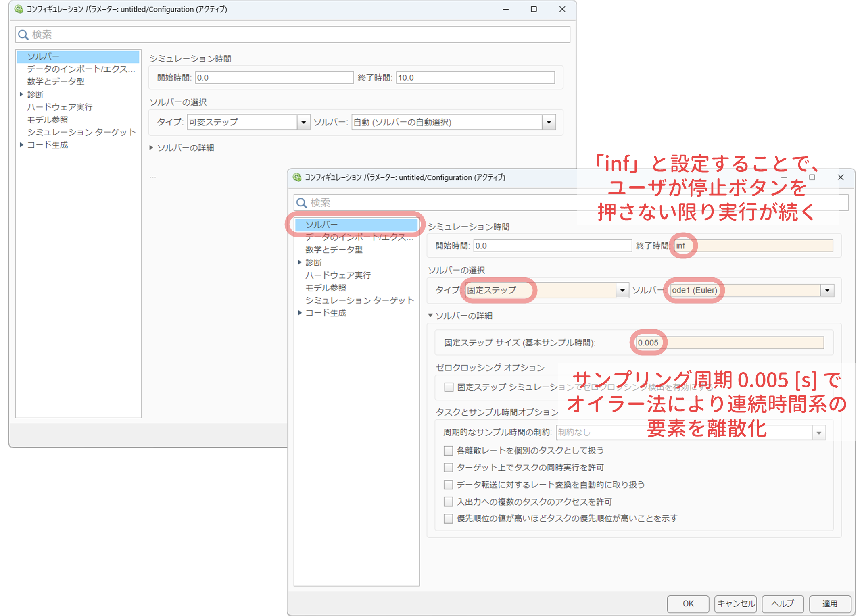This screenshot has height=616, width=864.
Task: Maximize the back configuration window
Action: coord(533,9)
